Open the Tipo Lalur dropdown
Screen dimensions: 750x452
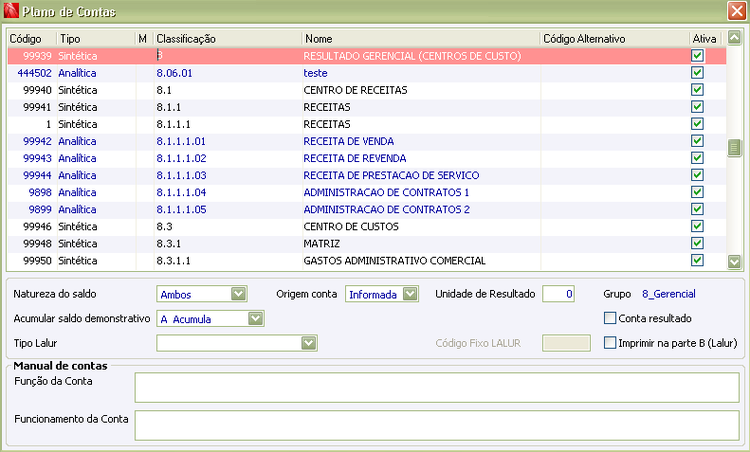309,343
